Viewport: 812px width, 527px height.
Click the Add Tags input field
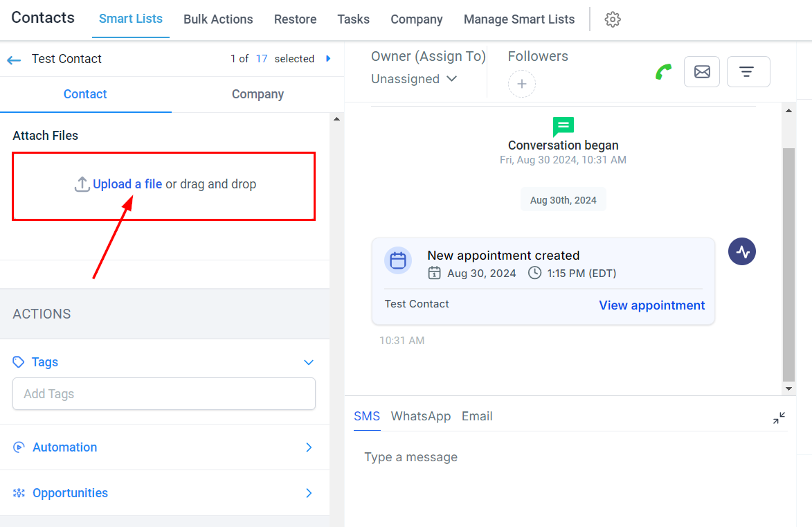164,394
